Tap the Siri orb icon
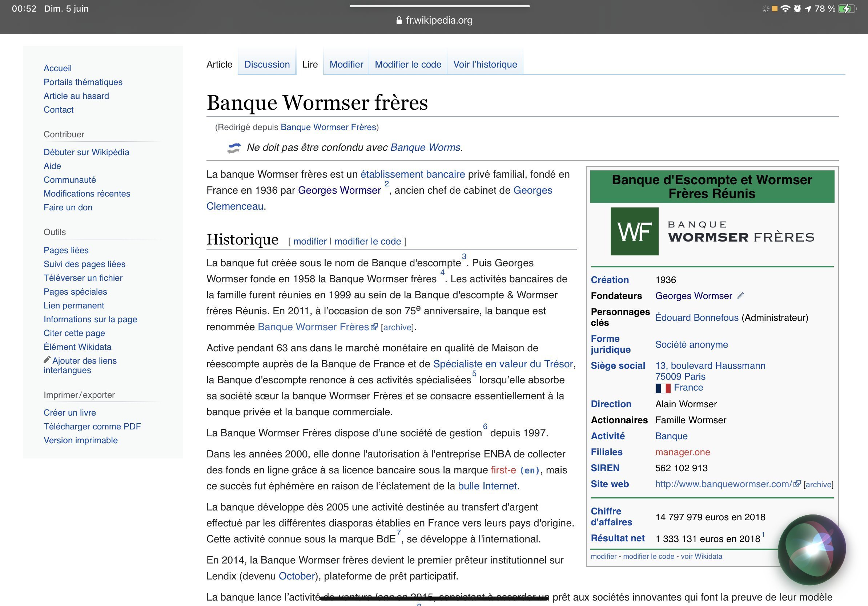This screenshot has height=606, width=868. pyautogui.click(x=811, y=549)
